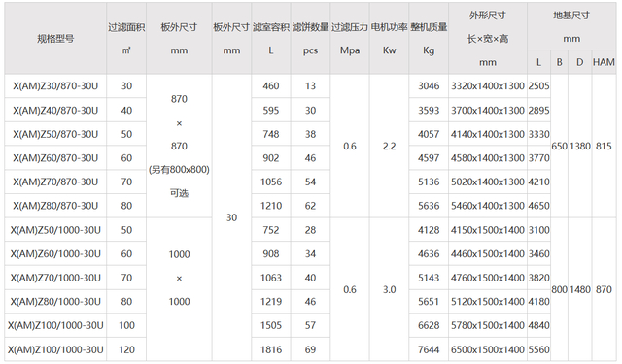Click chamber volume value 595
The width and height of the screenshot is (622, 364).
271,110
